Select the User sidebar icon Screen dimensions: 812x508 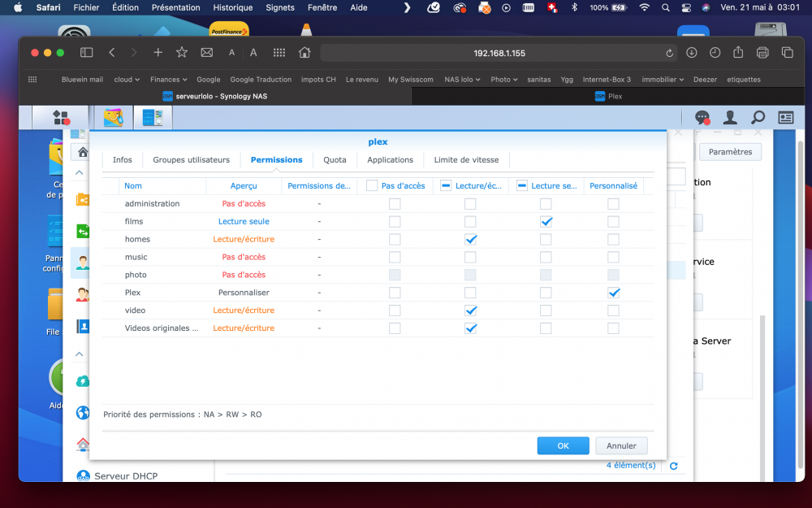point(83,263)
